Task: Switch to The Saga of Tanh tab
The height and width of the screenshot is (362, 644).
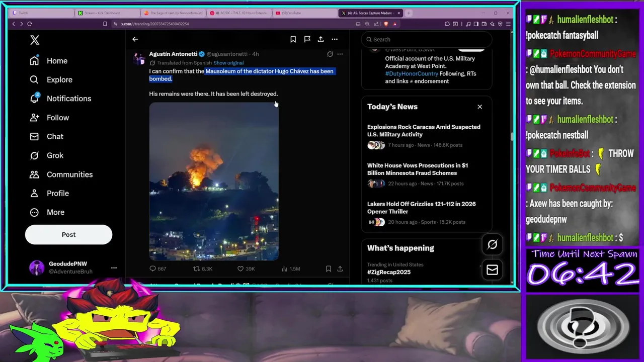Action: [174, 13]
